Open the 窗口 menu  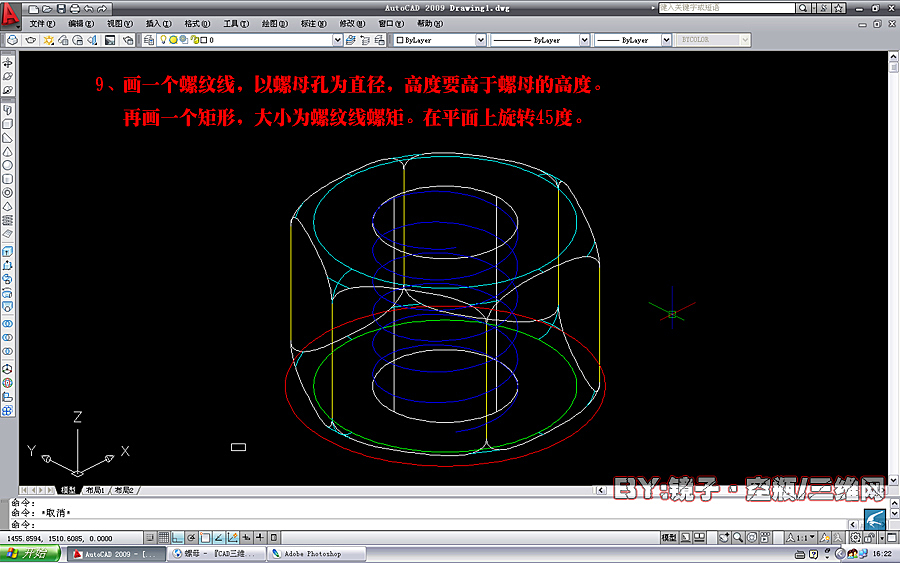point(391,24)
